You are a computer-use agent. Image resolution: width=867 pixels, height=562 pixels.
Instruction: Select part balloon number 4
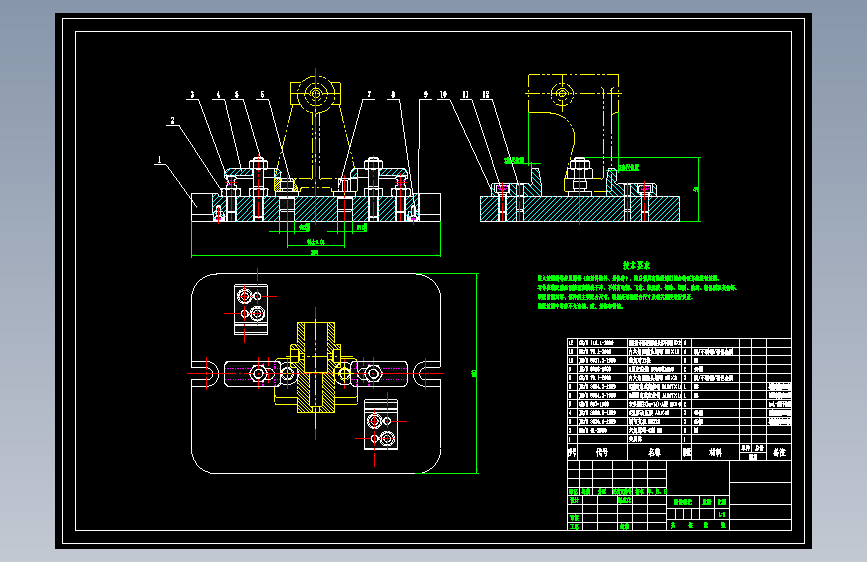pyautogui.click(x=218, y=95)
